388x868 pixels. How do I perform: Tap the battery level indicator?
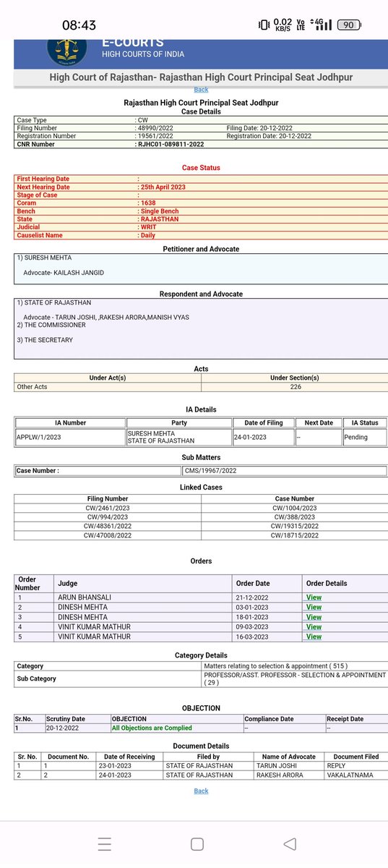[x=349, y=25]
